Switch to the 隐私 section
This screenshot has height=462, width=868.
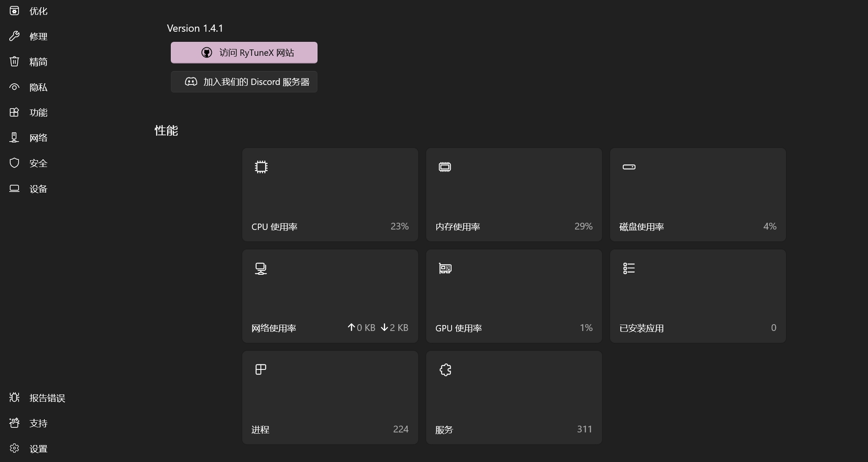pyautogui.click(x=38, y=87)
